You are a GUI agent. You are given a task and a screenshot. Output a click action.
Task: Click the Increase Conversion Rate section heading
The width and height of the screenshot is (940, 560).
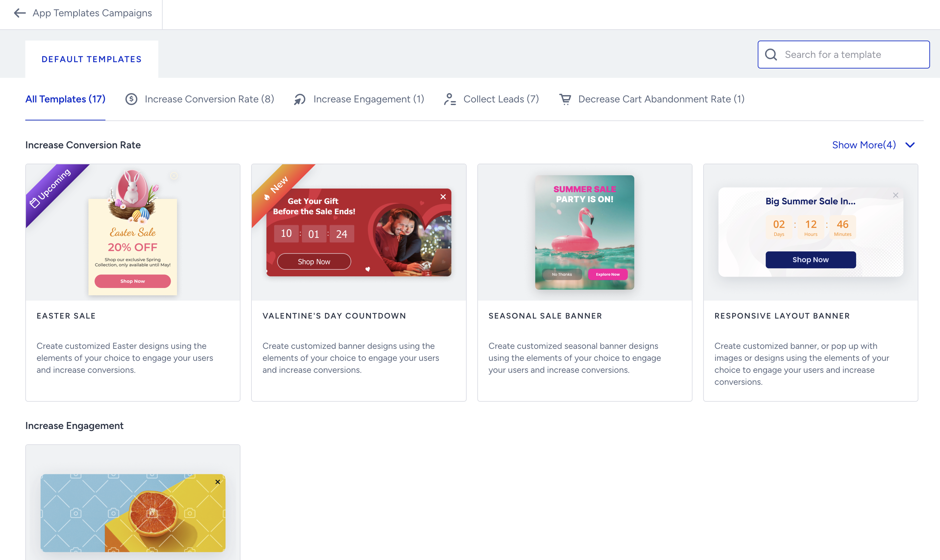(x=83, y=145)
